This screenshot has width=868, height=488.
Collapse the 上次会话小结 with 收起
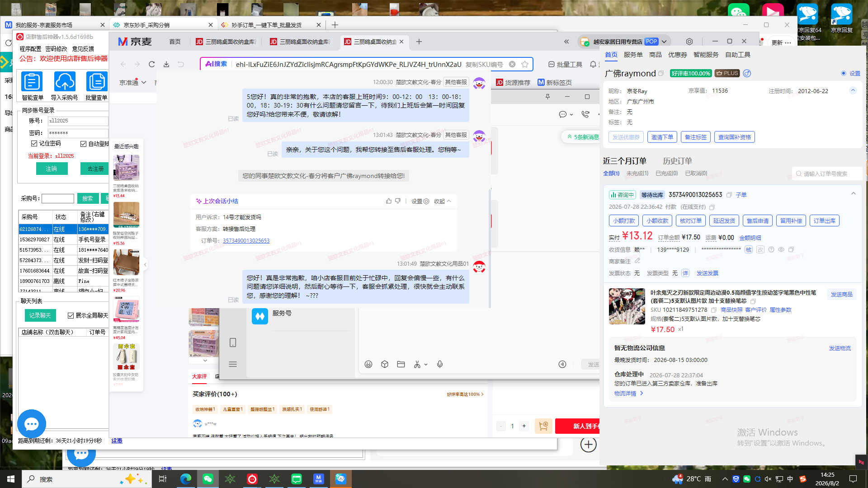pos(443,201)
